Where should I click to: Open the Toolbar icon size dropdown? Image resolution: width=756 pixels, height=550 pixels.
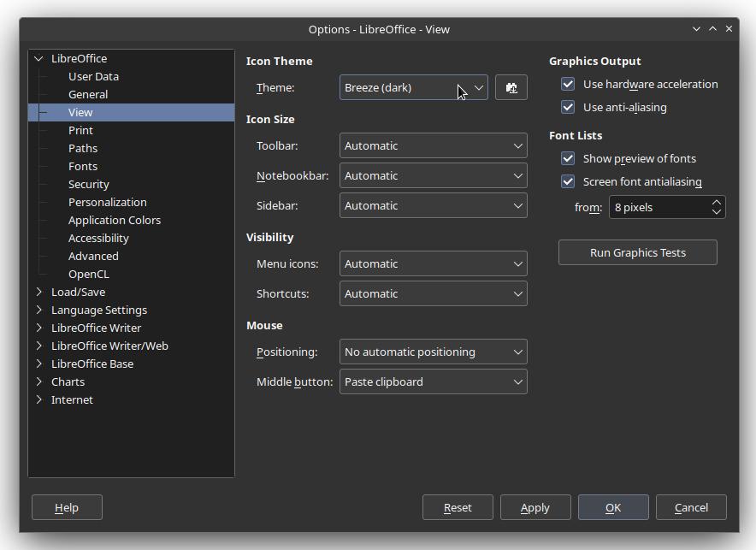pos(433,145)
